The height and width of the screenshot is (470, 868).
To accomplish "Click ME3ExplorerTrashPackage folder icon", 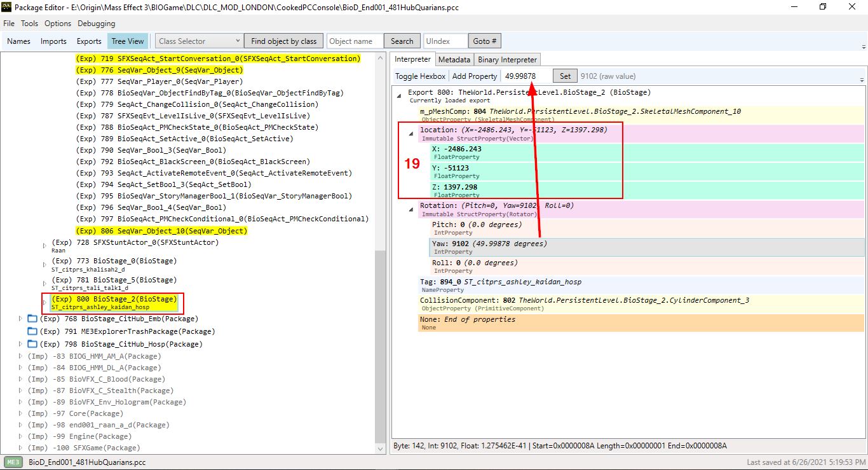I will pyautogui.click(x=32, y=331).
